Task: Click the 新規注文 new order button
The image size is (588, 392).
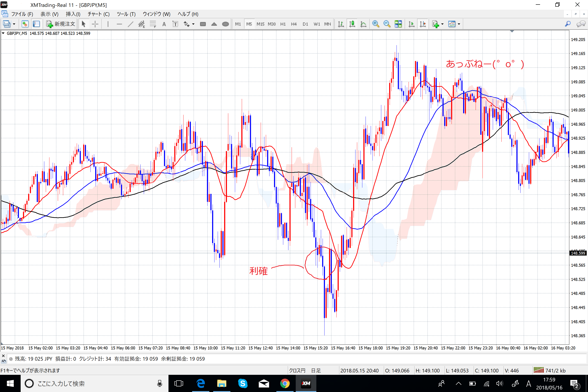Action: tap(61, 24)
